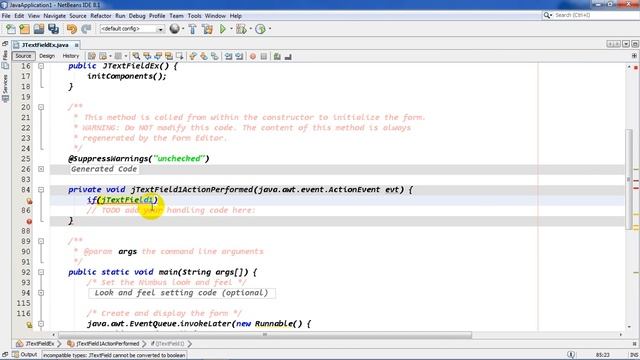Viewport: 640px width, 360px height.
Task: Click the red error marker on line 87
Action: [29, 221]
